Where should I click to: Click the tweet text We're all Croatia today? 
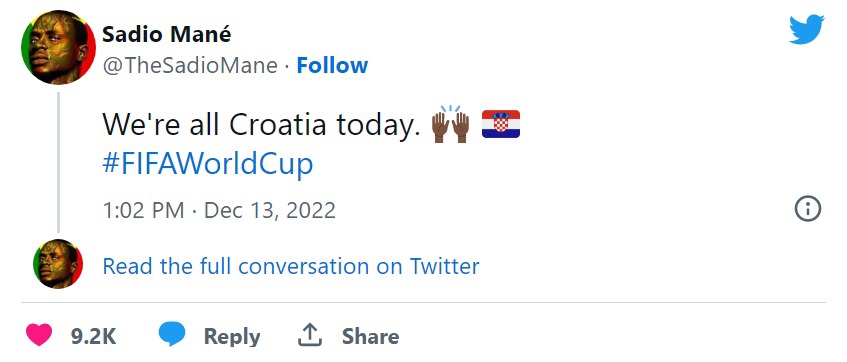point(261,125)
